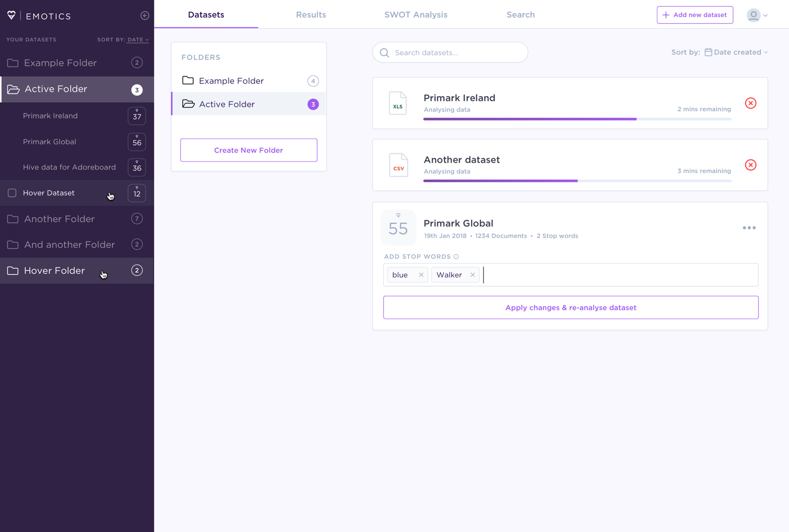Expand Another Folder in the sidebar
Screen dimensions: 789x532
point(77,219)
